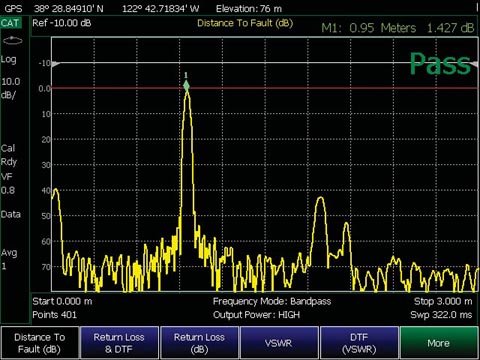Select the DTF (VSWR) softkey
Image resolution: width=480 pixels, height=360 pixels.
[x=359, y=343]
